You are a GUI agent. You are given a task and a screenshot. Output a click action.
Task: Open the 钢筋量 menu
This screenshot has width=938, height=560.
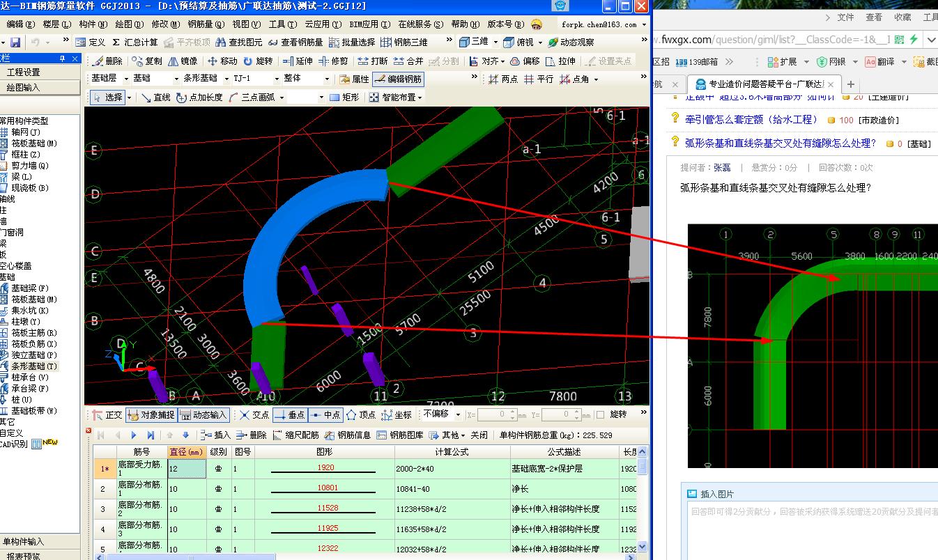pyautogui.click(x=205, y=24)
